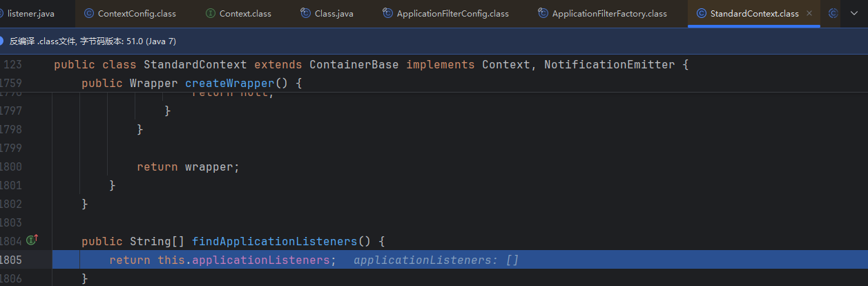868x286 pixels.
Task: Click the info icon in decompiled notification bar
Action: tap(3, 41)
